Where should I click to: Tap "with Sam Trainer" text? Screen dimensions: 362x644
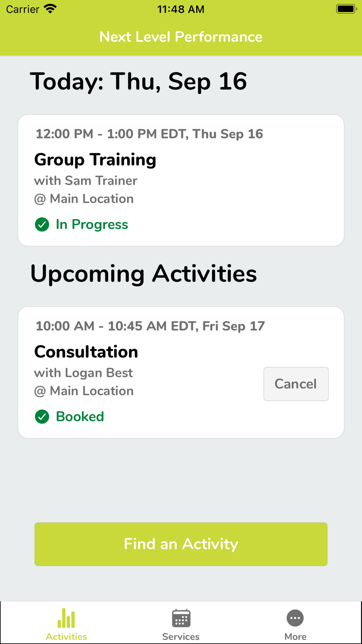coord(86,181)
